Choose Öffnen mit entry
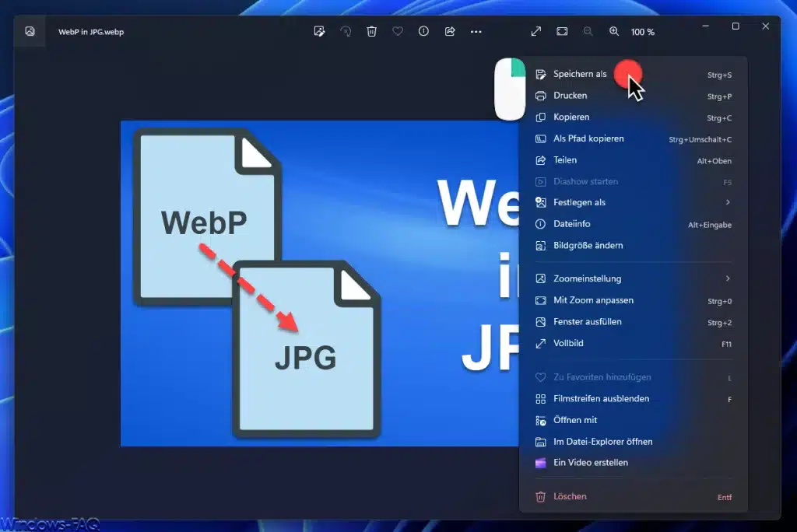This screenshot has height=532, width=797. (634, 420)
